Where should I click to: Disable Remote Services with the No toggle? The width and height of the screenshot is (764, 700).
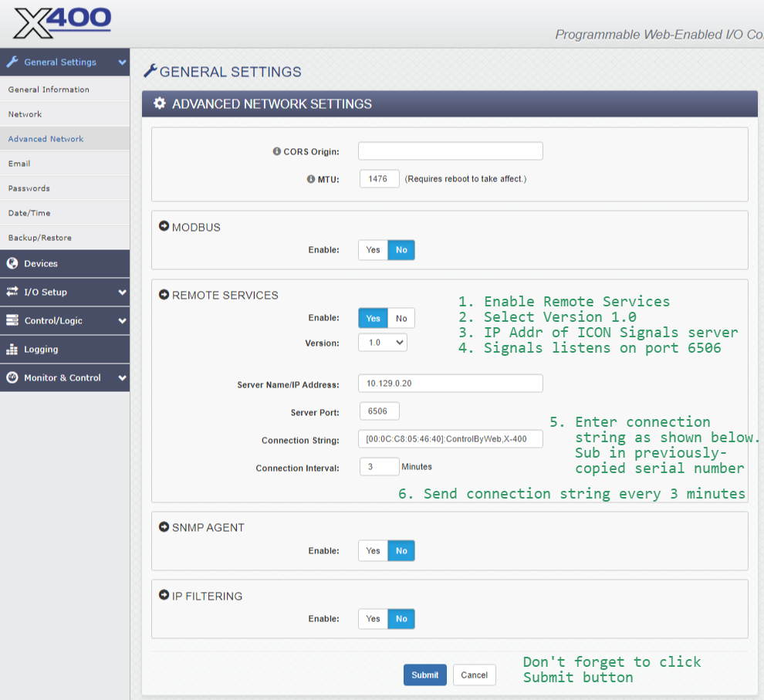(x=401, y=318)
